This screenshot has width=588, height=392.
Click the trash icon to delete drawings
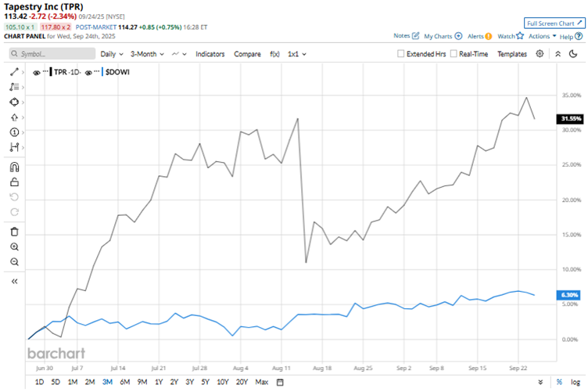[x=14, y=232]
